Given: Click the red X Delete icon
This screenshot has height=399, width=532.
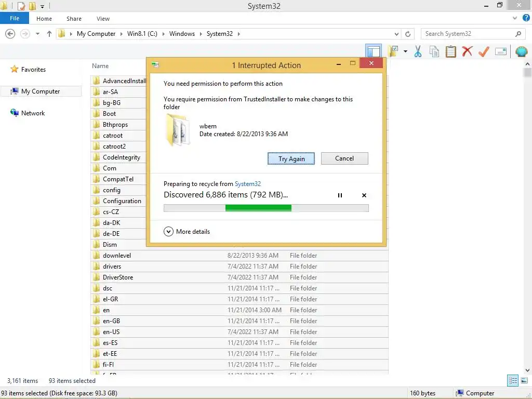Looking at the screenshot, I should point(467,51).
